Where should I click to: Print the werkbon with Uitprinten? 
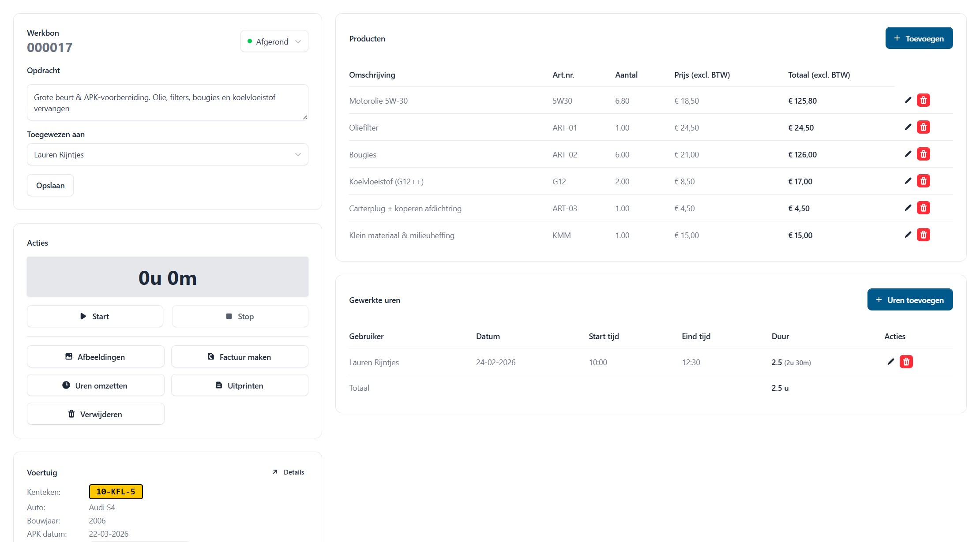point(240,385)
